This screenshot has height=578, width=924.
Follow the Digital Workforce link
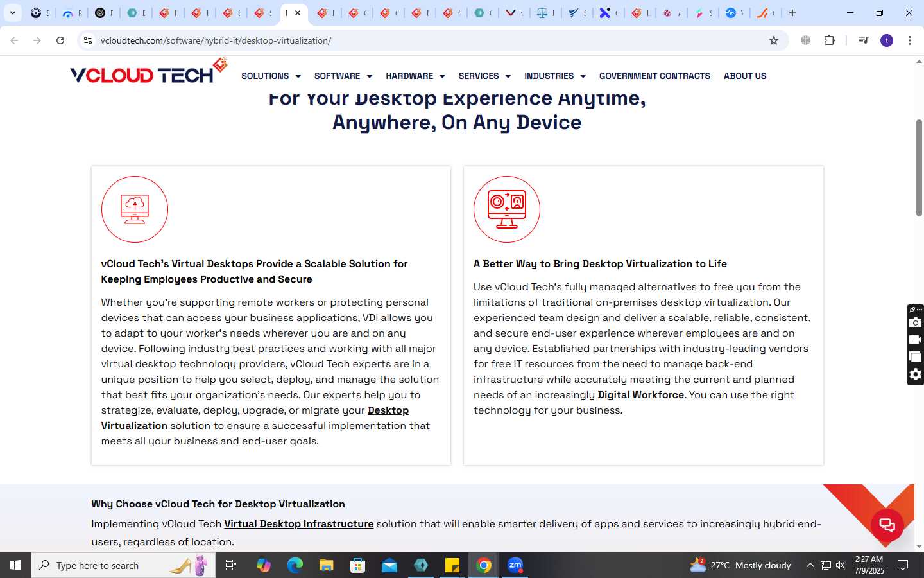(640, 395)
